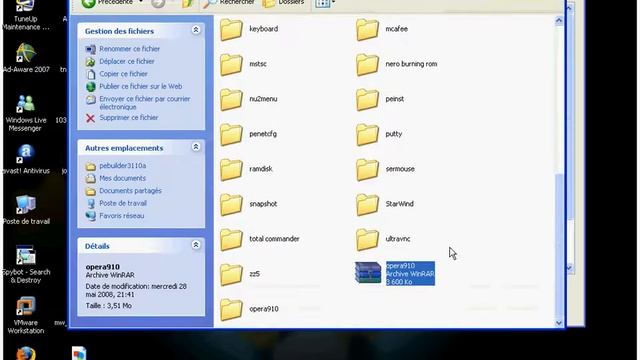Open the mcafee folder
This screenshot has width=640, height=360.
point(367,29)
